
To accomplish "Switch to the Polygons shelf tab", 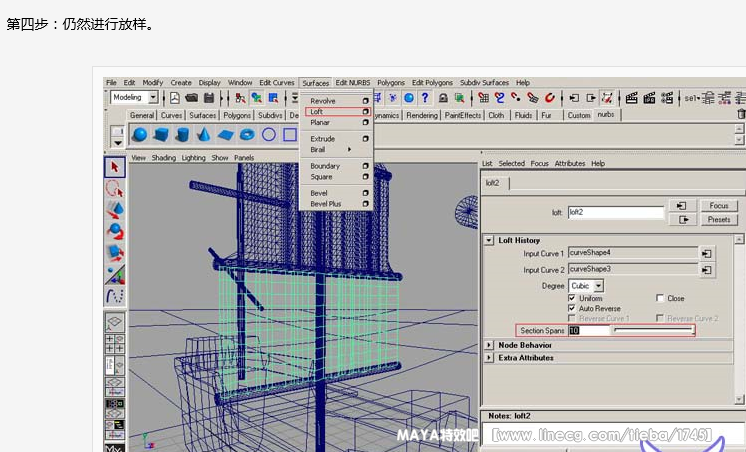I will [x=237, y=116].
